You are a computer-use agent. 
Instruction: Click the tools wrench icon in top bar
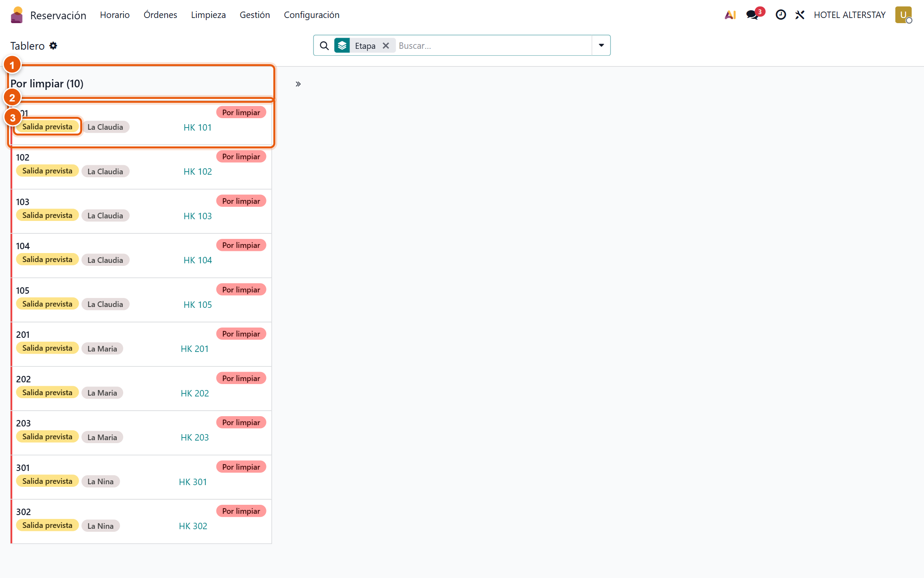pos(800,15)
